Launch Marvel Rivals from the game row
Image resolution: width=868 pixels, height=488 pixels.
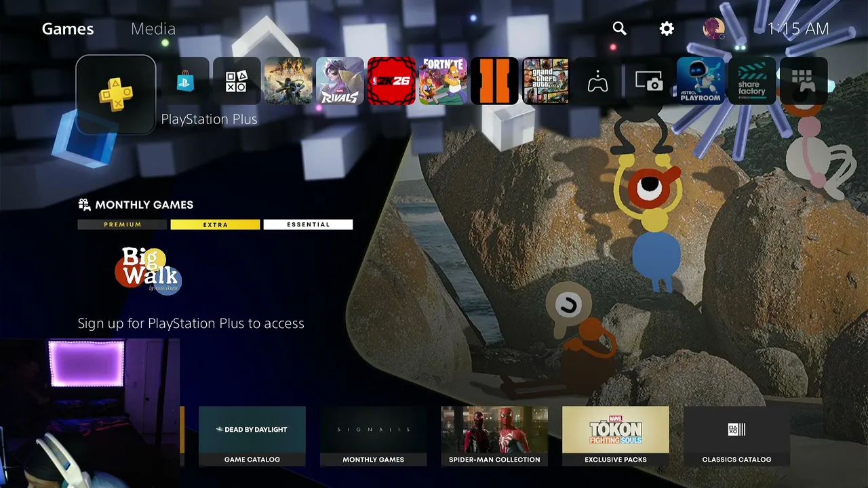point(340,81)
